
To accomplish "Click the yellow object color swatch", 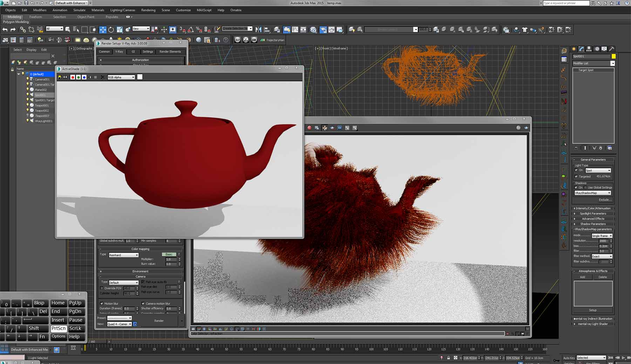I will [613, 56].
